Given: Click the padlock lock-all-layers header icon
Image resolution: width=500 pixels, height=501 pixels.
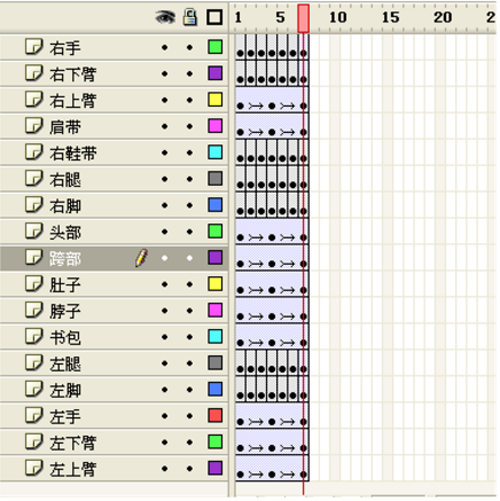Looking at the screenshot, I should pyautogui.click(x=190, y=17).
